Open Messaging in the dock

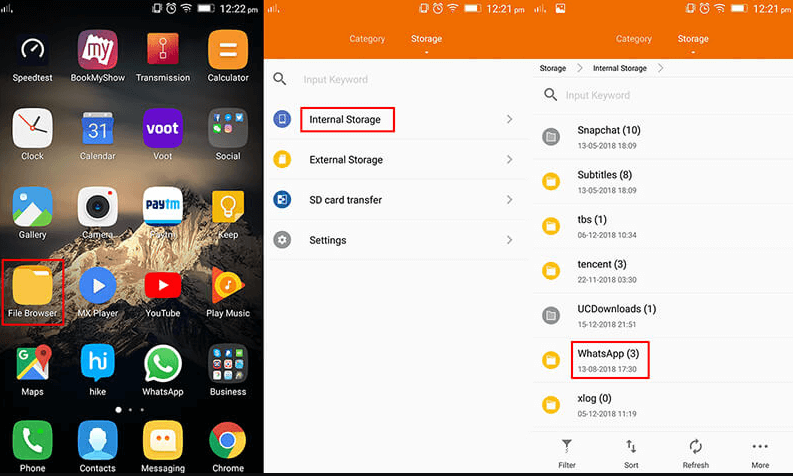point(163,441)
